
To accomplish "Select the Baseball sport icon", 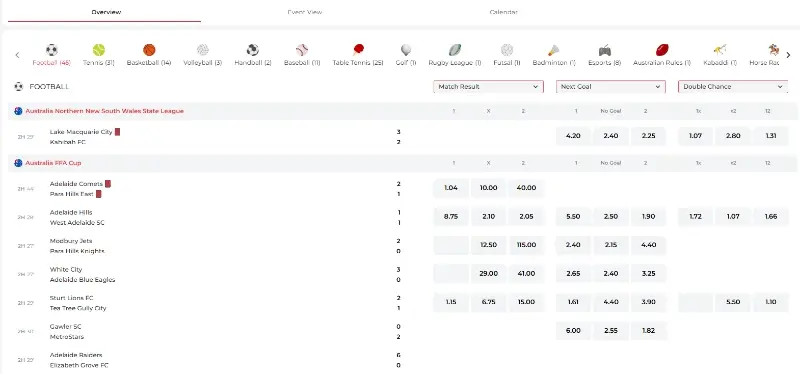I will (302, 50).
